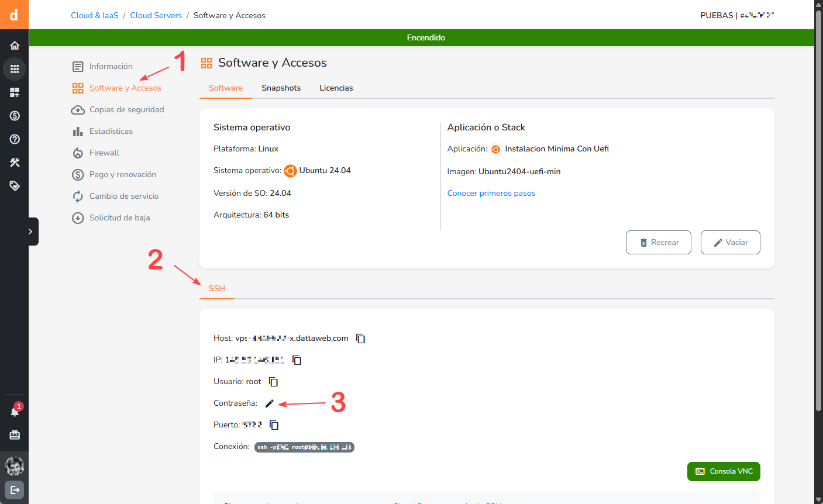Open Conocer primeros pasos link
Screen dimensions: 823x504
(491, 193)
